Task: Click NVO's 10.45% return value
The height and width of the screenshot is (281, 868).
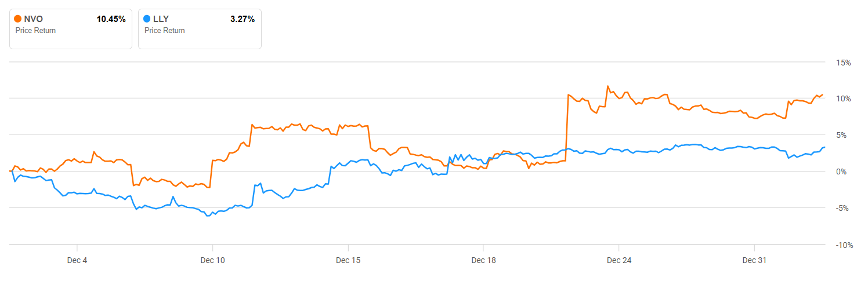Action: tap(111, 19)
